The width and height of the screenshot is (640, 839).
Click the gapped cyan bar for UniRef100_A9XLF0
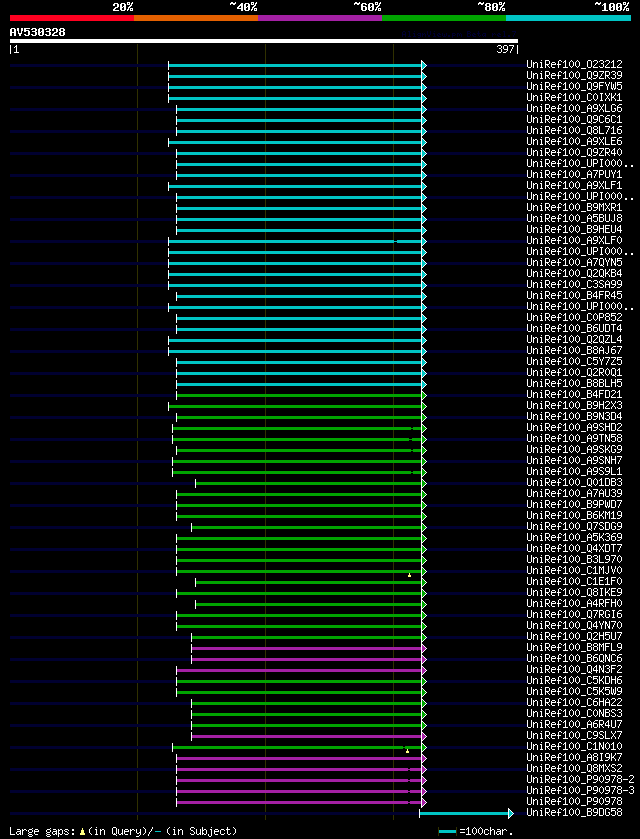[x=298, y=241]
